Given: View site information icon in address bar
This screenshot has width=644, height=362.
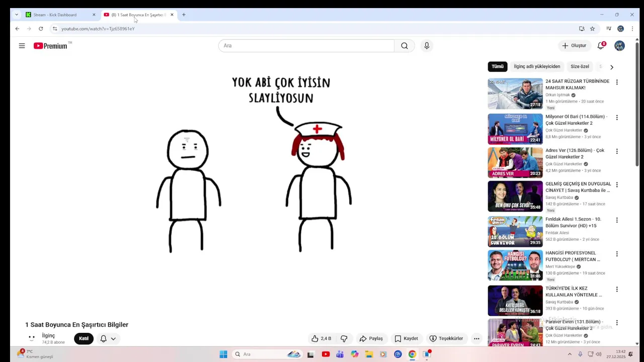Looking at the screenshot, I should coord(55,29).
